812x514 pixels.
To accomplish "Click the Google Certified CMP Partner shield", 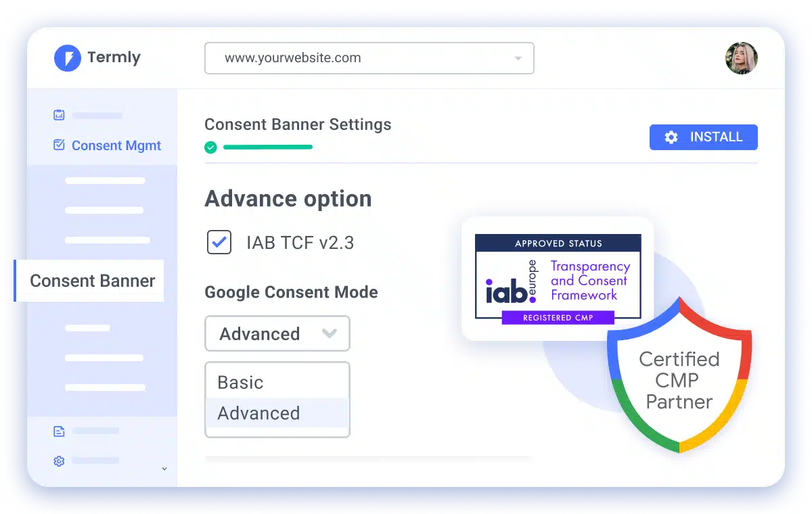I will click(679, 374).
